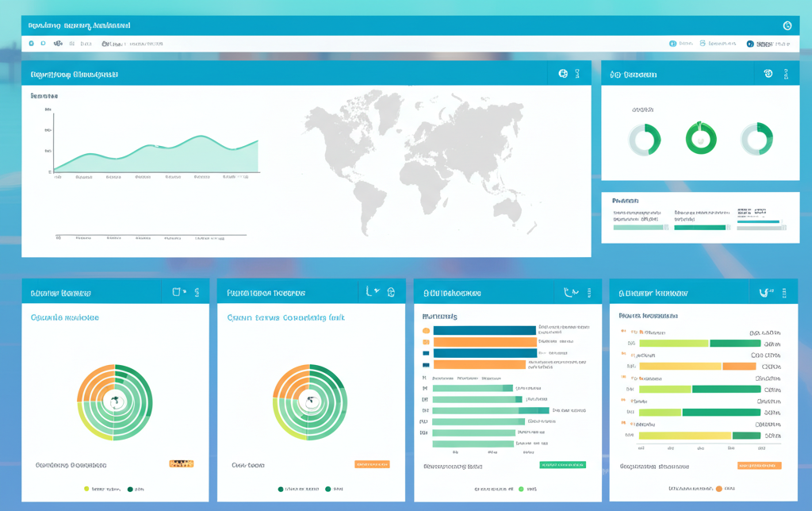Toggle the yellow legend dot under first radial chart
This screenshot has height=511, width=812.
86,490
